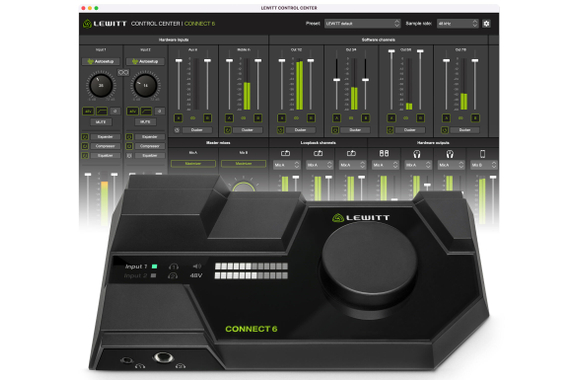Open the mix dropdown under the first headphones output
Screen dimensions: 576x380
418,165
